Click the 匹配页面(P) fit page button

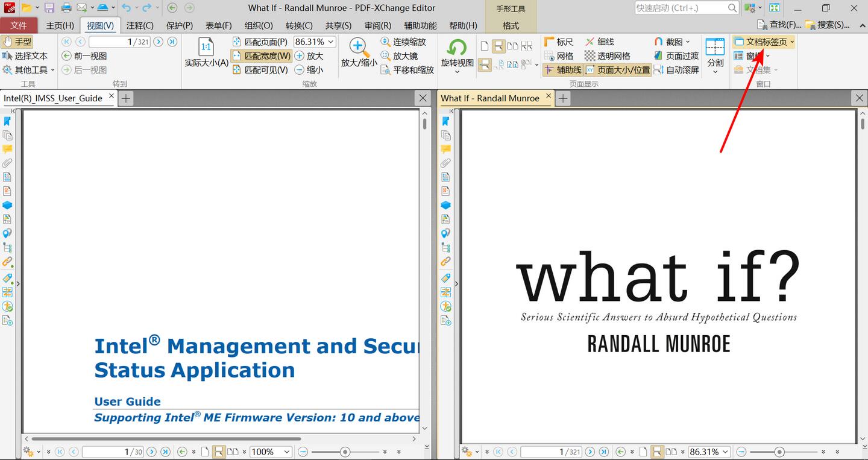click(260, 42)
